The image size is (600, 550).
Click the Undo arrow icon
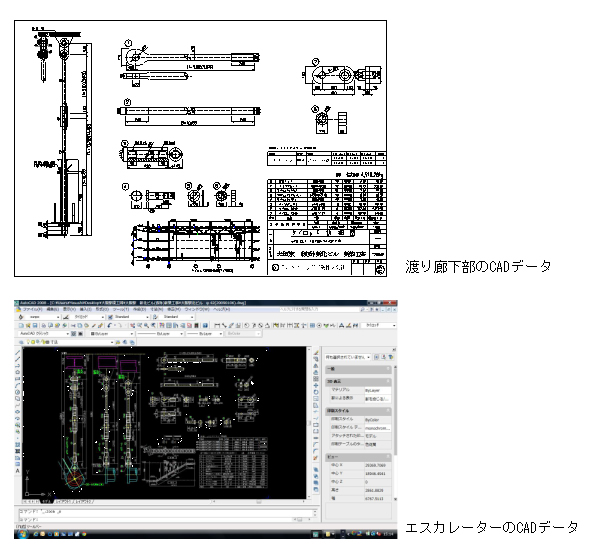click(x=109, y=325)
